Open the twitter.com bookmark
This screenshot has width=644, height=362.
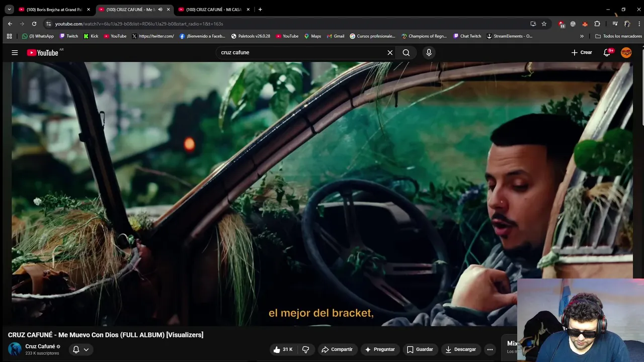(x=153, y=36)
